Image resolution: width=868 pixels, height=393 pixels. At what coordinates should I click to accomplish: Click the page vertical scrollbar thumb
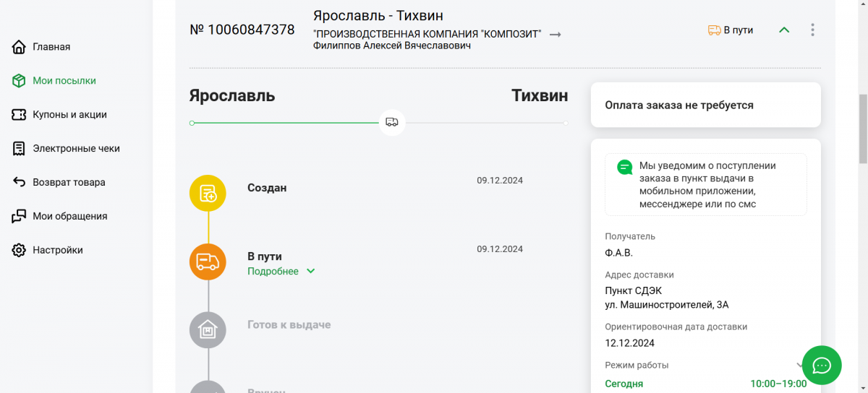pyautogui.click(x=862, y=129)
